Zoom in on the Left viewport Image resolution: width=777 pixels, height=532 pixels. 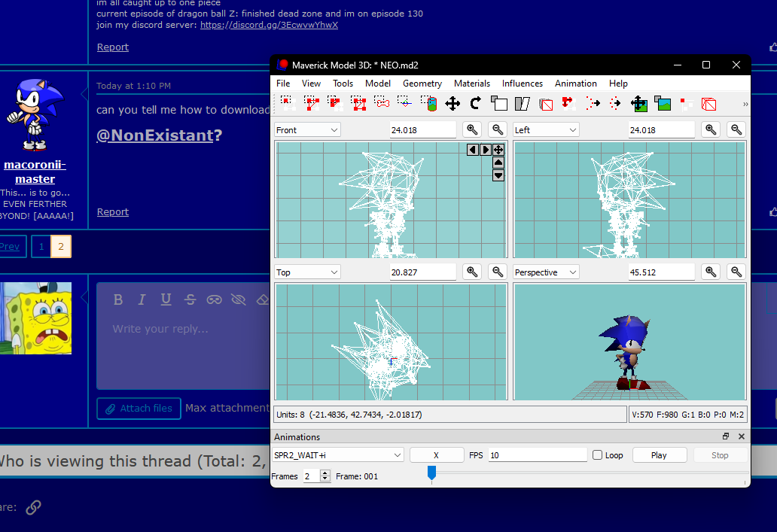711,129
